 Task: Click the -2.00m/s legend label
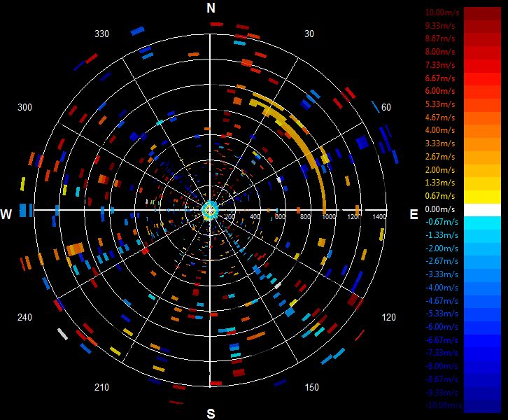click(x=442, y=248)
